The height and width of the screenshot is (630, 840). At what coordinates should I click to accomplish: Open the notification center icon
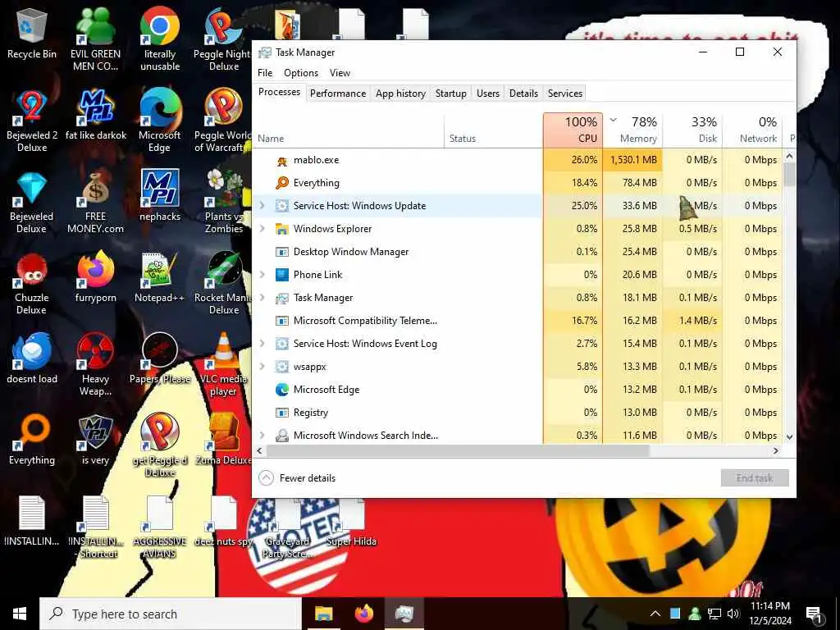pos(814,614)
